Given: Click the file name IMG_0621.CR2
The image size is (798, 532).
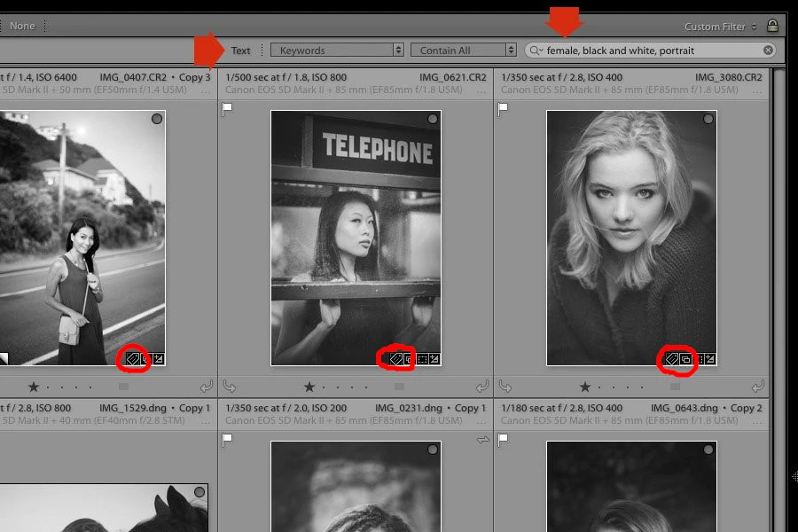Looking at the screenshot, I should (x=452, y=77).
